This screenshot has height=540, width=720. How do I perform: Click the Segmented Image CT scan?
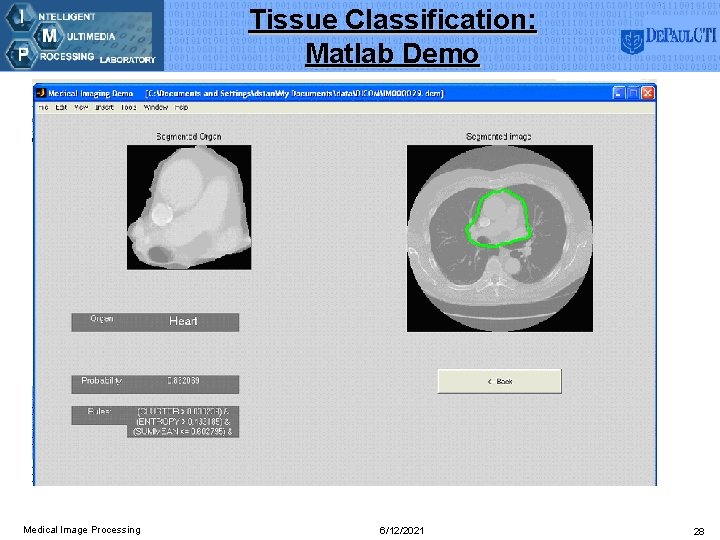[x=500, y=238]
